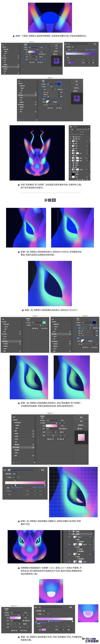Click the angle dial in the navy-swatch Inner Shadow dialog
Screen dimensions: 100x644
coord(83,328)
